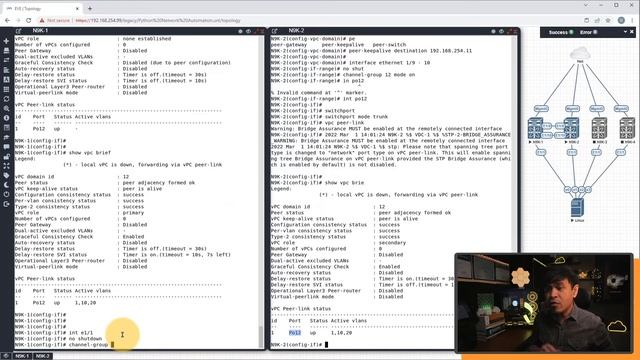Open Startup-configs sidebar icon

click(6, 70)
